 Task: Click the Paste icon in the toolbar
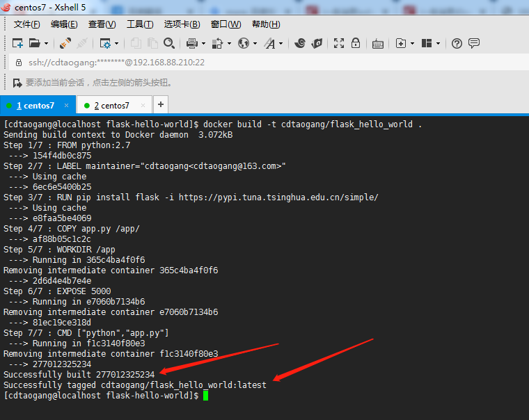[152, 44]
